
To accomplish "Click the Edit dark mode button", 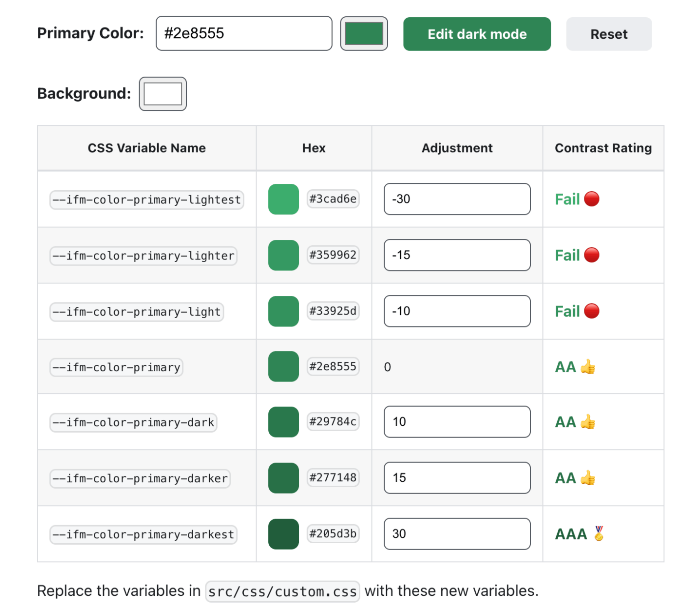I will click(477, 34).
